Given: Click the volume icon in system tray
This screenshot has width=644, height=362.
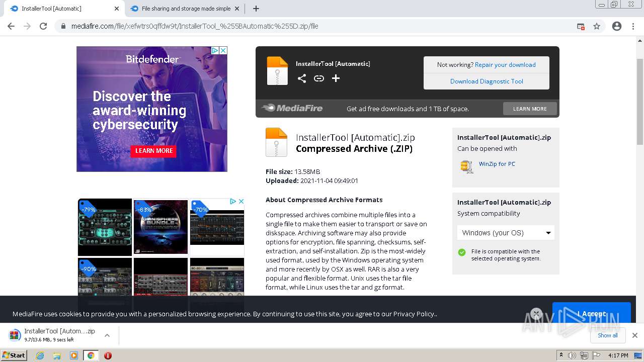Looking at the screenshot, I should 572,355.
